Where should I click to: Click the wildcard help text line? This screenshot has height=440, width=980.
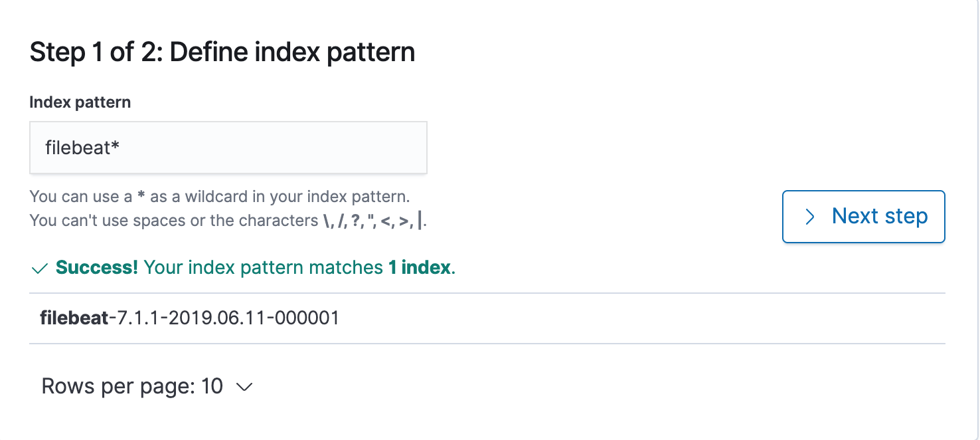(220, 197)
